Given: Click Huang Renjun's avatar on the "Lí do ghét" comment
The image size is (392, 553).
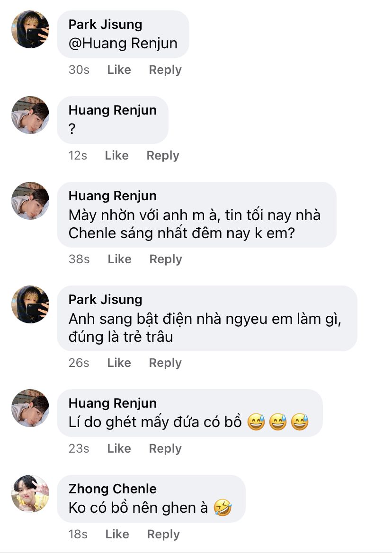Looking at the screenshot, I should tap(30, 408).
